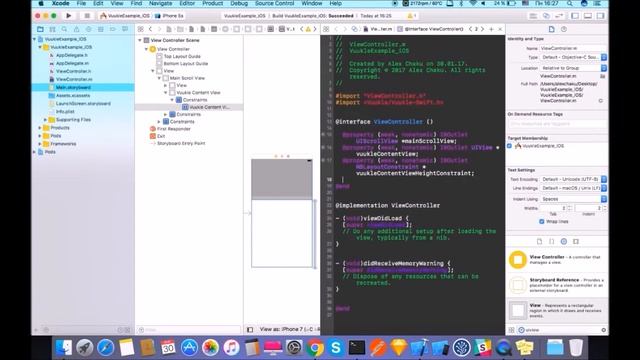
Task: Open Skype from the Dock
Action: [x=336, y=348]
